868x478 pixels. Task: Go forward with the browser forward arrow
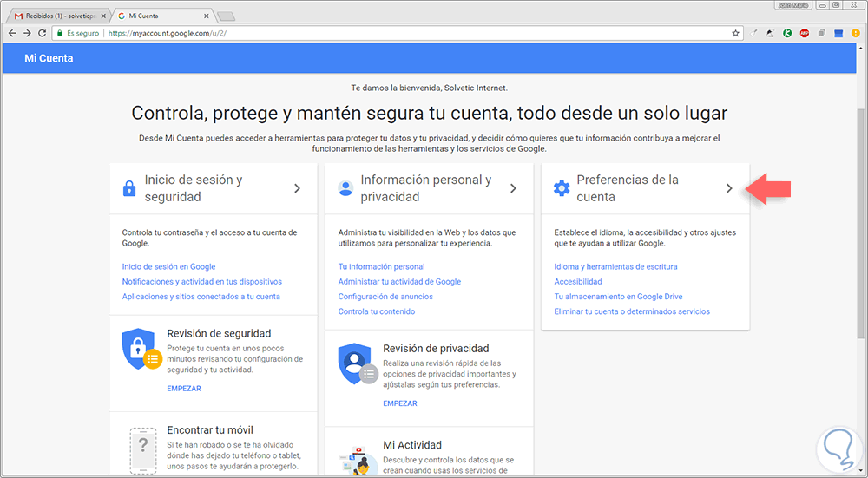(x=27, y=33)
